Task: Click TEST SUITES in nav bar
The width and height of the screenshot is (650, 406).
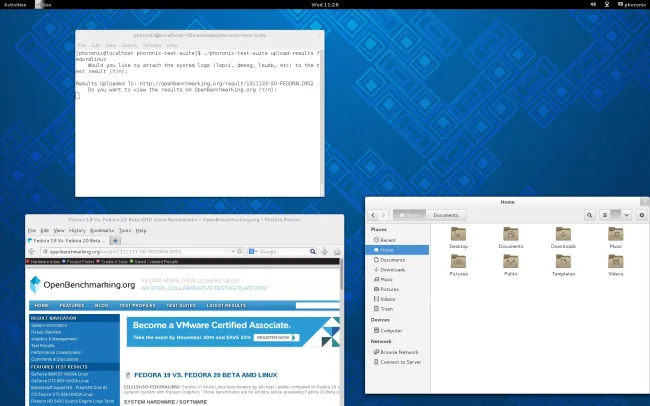Action: [181, 305]
